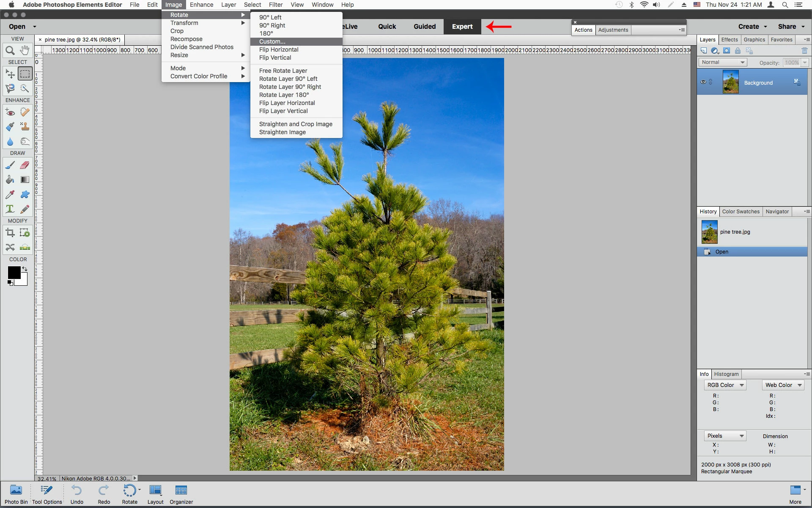Open the Create dropdown
Screen dimensions: 812x508
click(x=752, y=26)
